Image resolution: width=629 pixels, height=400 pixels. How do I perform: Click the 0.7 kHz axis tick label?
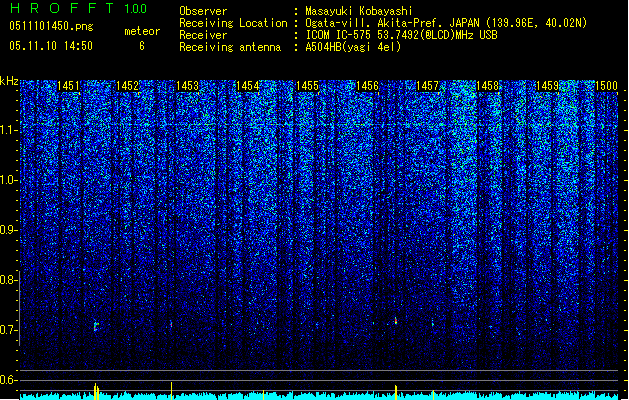click(7, 330)
